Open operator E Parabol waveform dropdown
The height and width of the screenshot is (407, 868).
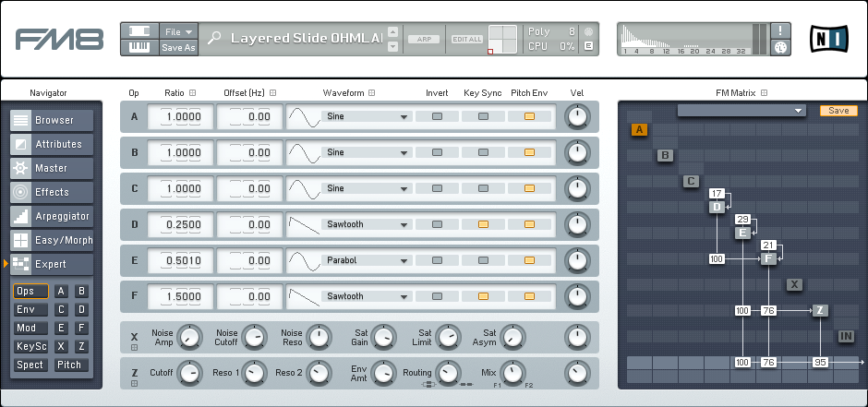click(367, 260)
